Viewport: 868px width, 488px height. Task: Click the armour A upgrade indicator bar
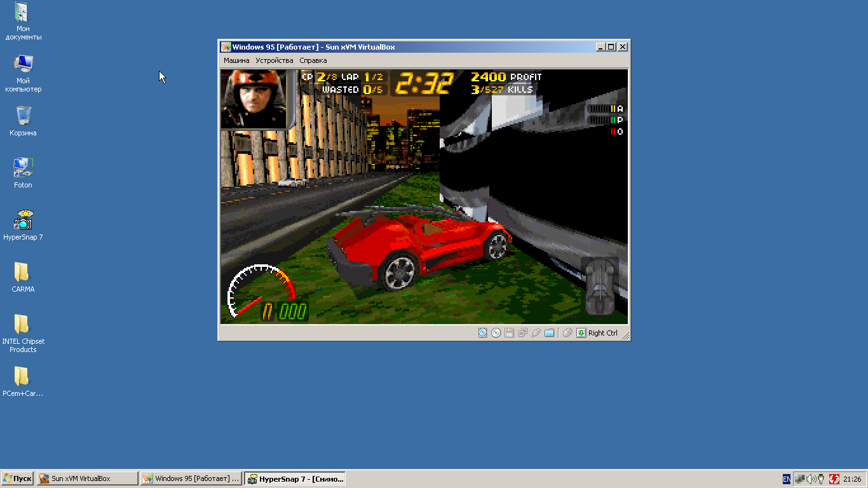606,109
